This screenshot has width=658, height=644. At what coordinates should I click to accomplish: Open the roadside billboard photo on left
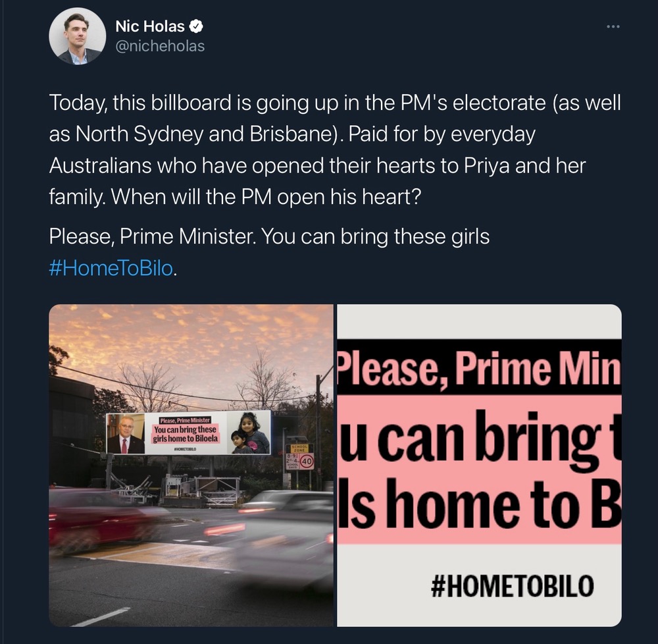pos(191,465)
